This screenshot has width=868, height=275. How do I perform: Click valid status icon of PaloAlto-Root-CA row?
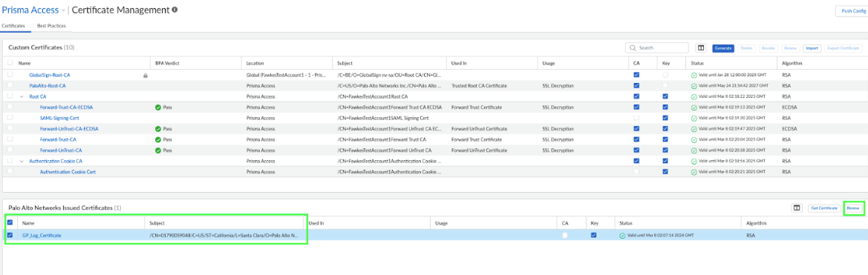click(x=694, y=86)
